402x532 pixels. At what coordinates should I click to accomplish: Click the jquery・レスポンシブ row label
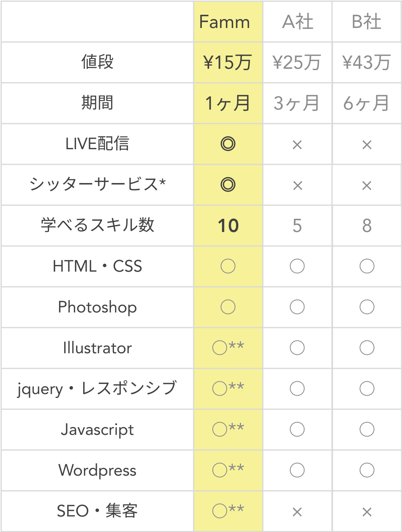click(98, 389)
